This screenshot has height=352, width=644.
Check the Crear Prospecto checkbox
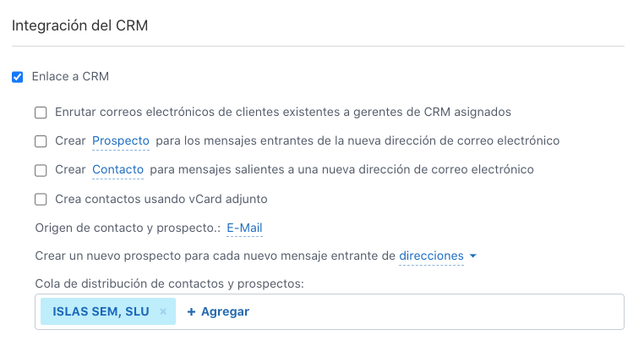point(41,141)
